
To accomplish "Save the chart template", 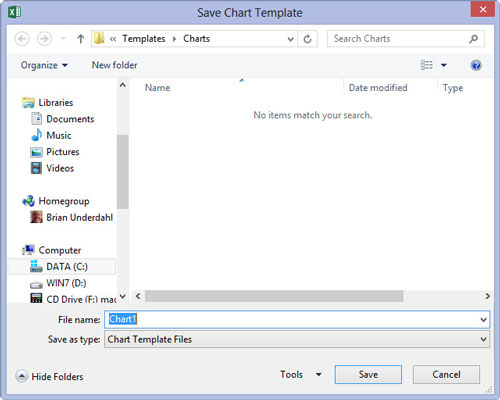I will coord(368,375).
